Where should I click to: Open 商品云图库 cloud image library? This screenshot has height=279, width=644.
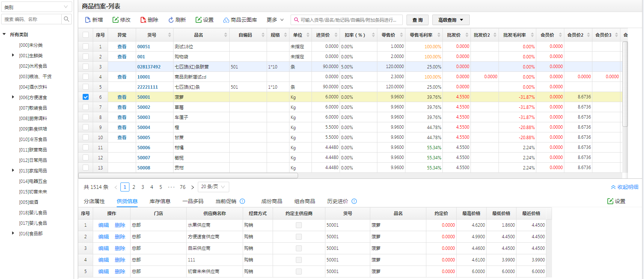[240, 20]
